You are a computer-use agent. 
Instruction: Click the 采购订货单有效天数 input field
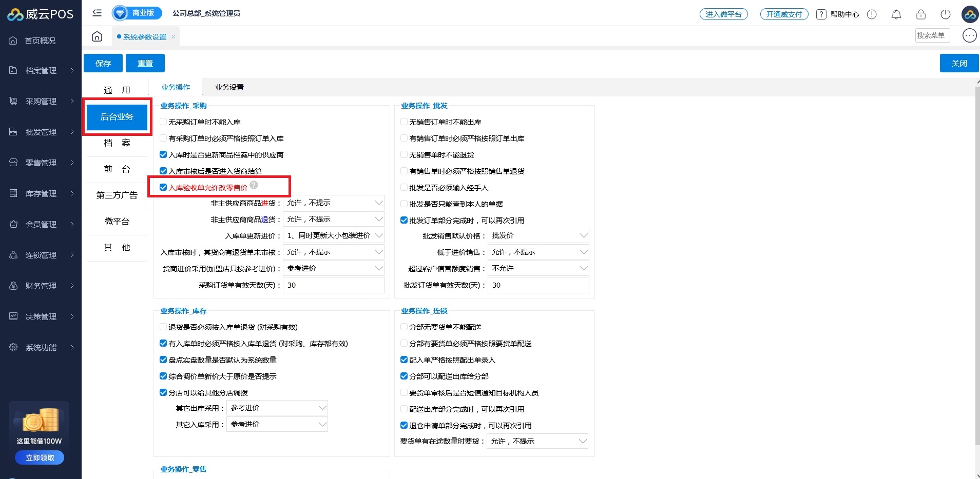point(333,285)
